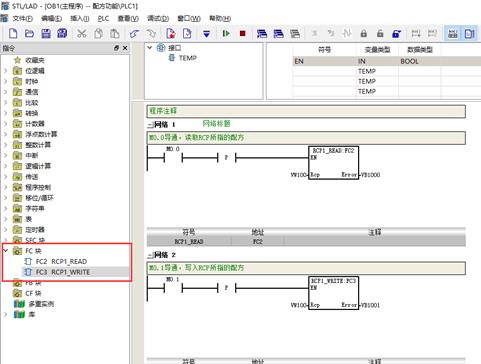Select the RCP1_WRITE:FC3 block in network 2

pyautogui.click(x=334, y=293)
